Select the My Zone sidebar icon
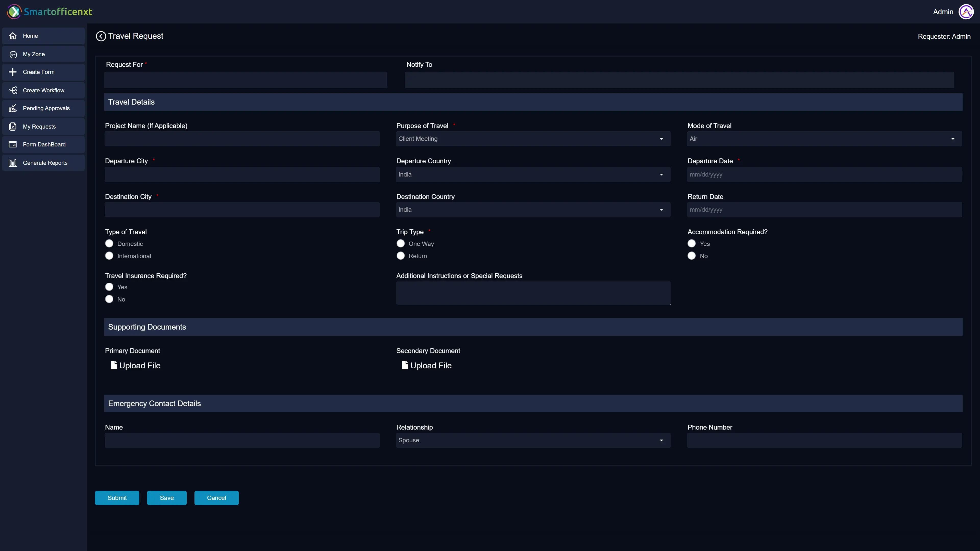This screenshot has height=551, width=980. 13,54
